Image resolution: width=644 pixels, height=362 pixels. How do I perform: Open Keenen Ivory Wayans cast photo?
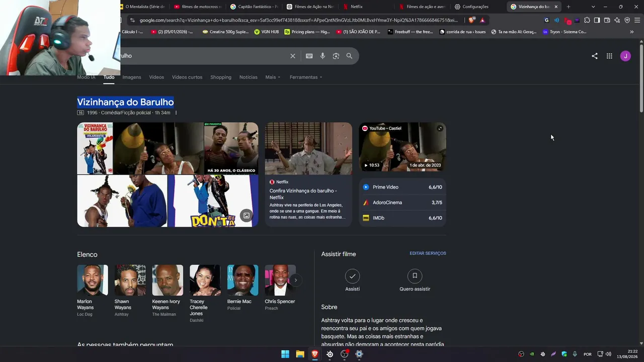click(x=168, y=280)
